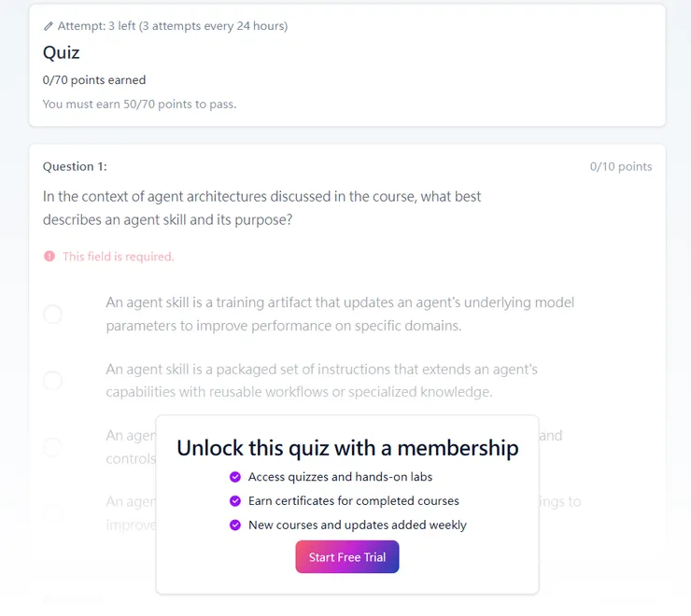Click checkmark icon beside Earn certificates line

click(x=235, y=501)
